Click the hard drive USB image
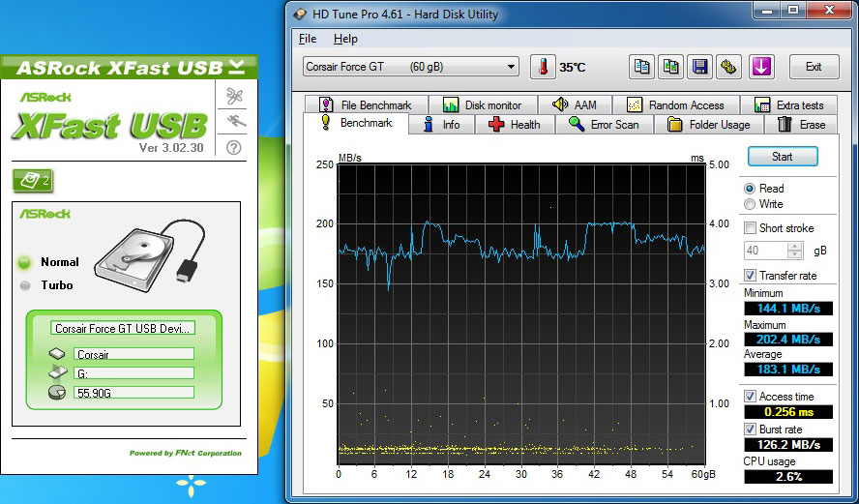Screen dimensions: 859x504 (148, 256)
